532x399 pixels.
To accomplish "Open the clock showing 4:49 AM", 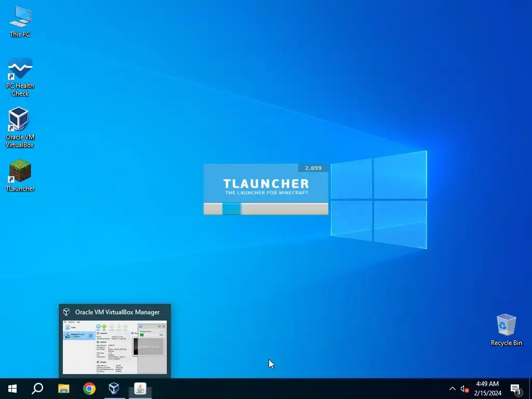I will [487, 389].
